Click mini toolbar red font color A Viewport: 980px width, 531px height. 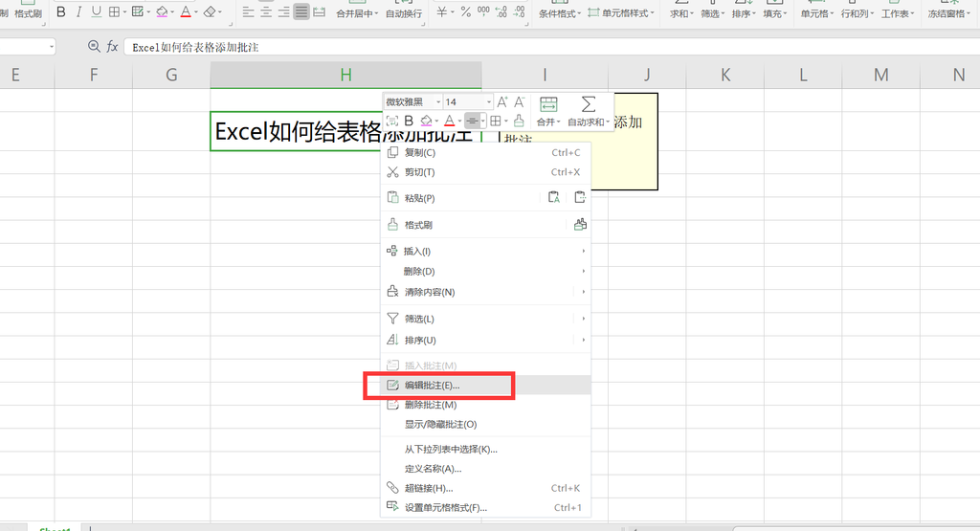tap(450, 121)
